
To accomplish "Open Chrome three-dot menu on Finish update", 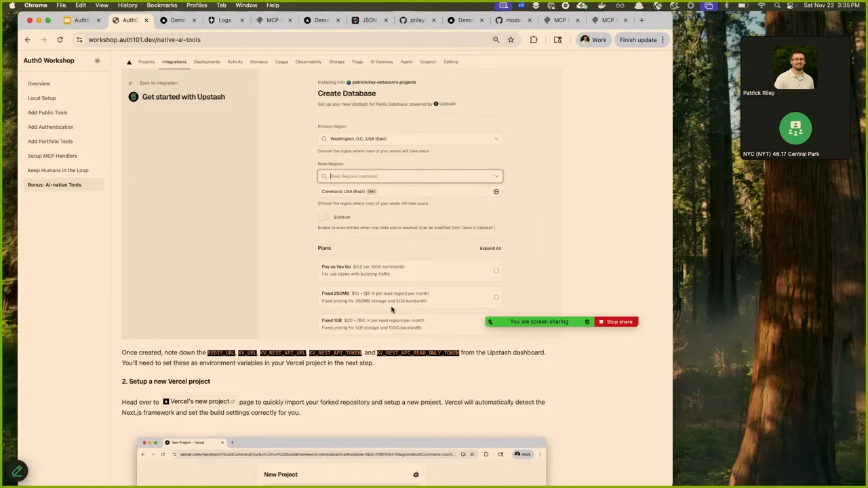I will 663,40.
